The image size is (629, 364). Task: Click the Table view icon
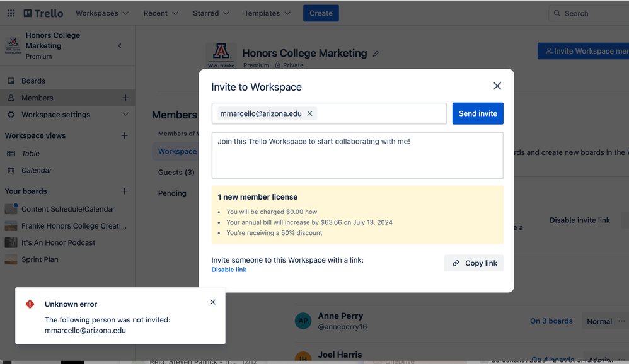(11, 154)
